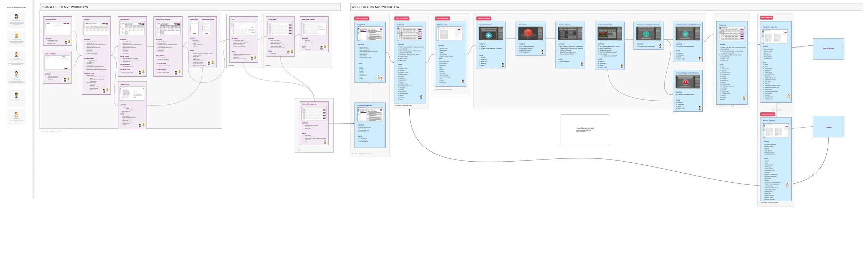Image resolution: width=868 pixels, height=259 pixels.
Task: Click the red cube in General 3D mockup
Action: 528,33
